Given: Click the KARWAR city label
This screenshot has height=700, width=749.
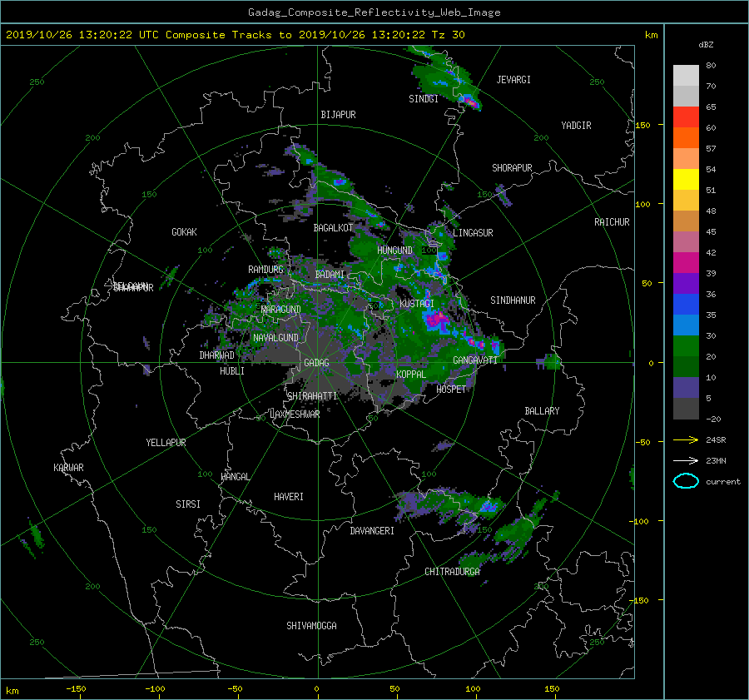Looking at the screenshot, I should [68, 468].
